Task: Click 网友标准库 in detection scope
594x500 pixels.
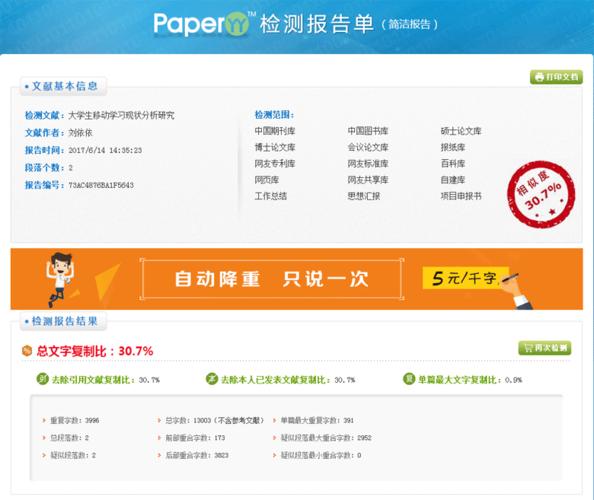Action: point(368,164)
